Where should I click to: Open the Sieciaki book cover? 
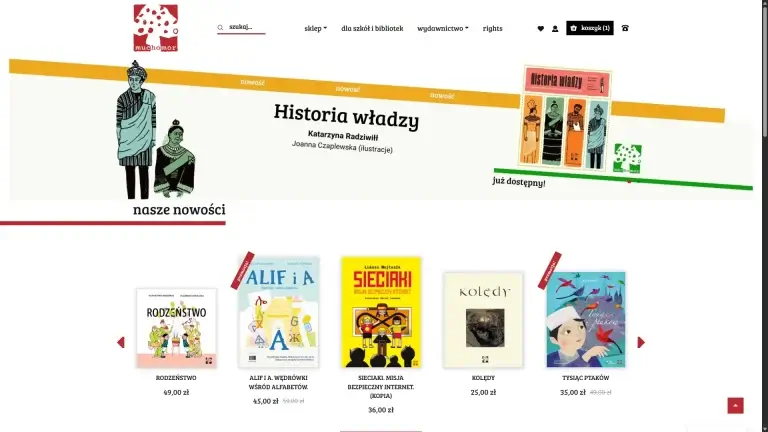(381, 312)
